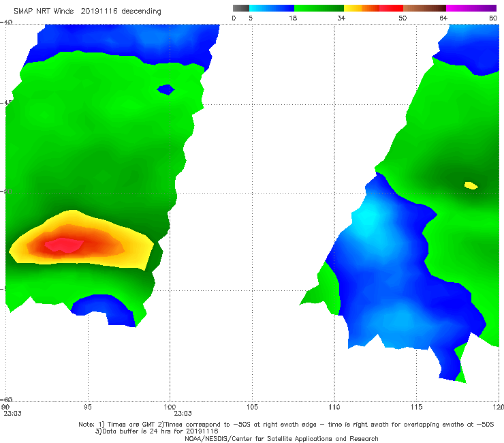Click the cyan low-wind area in right swath
This screenshot has height=443, width=504.
pos(369,219)
